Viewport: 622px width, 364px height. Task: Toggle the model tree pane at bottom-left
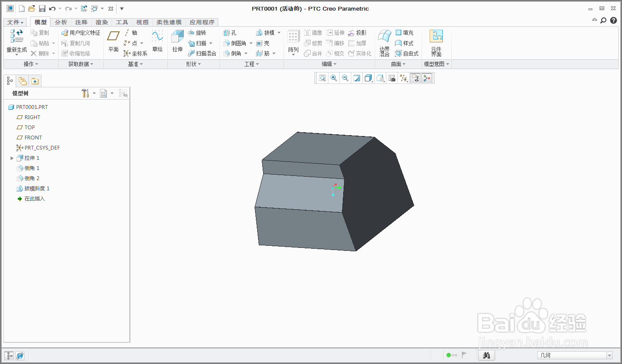(9, 356)
